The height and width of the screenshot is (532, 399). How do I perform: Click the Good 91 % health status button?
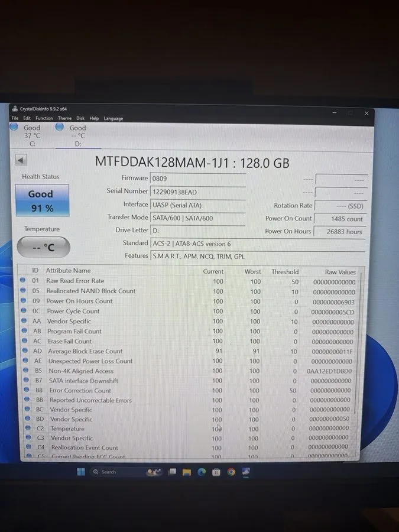click(43, 200)
